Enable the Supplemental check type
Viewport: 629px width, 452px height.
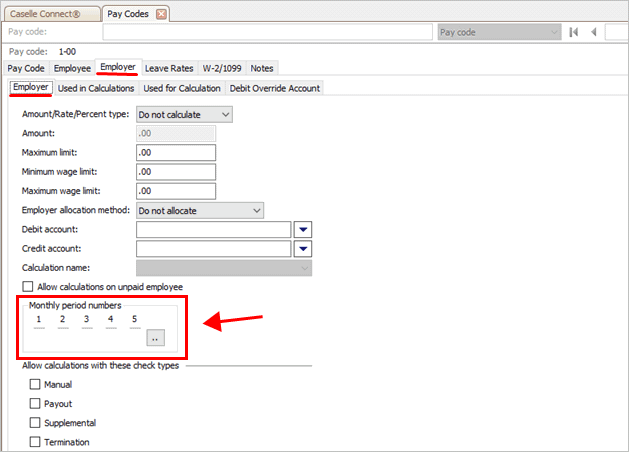click(36, 422)
